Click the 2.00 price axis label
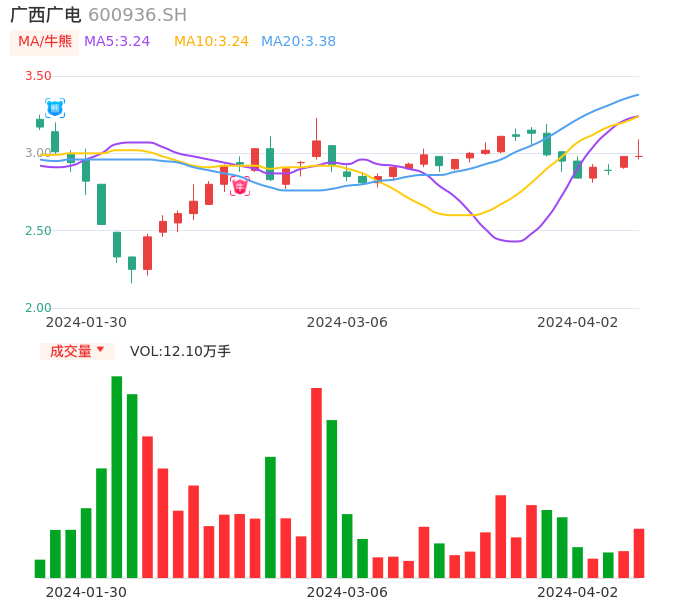Viewport: 686px width, 606px height. (38, 308)
